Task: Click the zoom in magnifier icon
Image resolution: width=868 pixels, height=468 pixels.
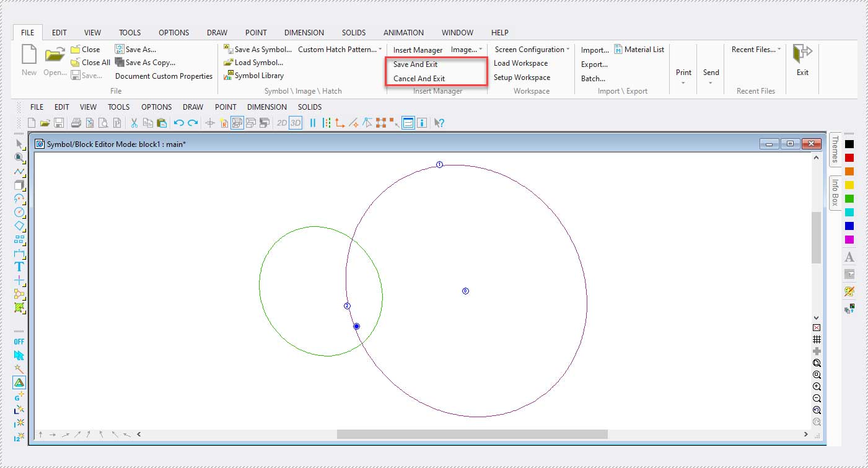Action: [817, 387]
